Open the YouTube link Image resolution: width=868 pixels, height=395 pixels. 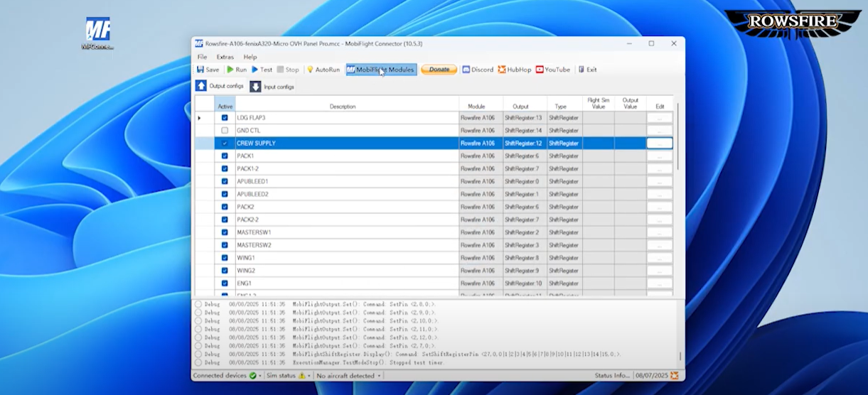tap(553, 70)
